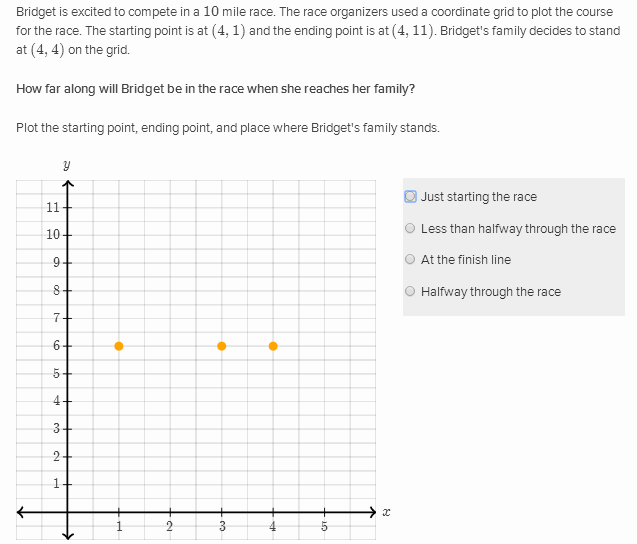637x544 pixels.
Task: Click the 11 tick label on the y-axis
Action: 54,208
